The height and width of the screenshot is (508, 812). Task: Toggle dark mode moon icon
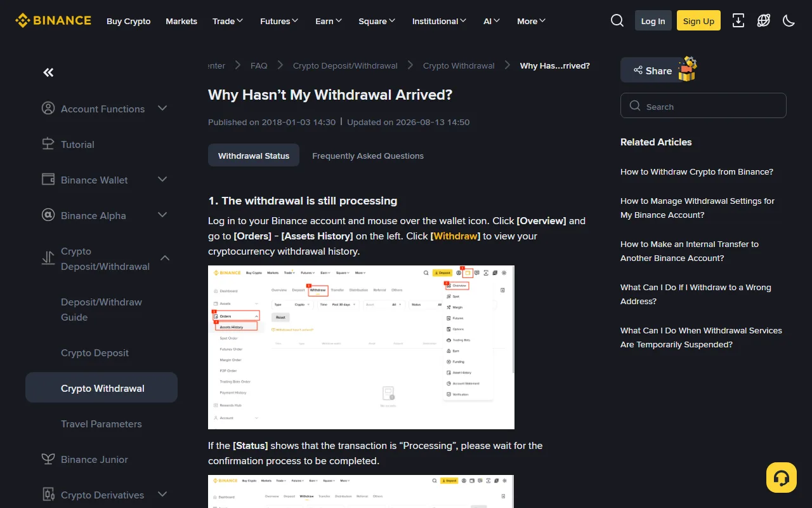(x=789, y=21)
